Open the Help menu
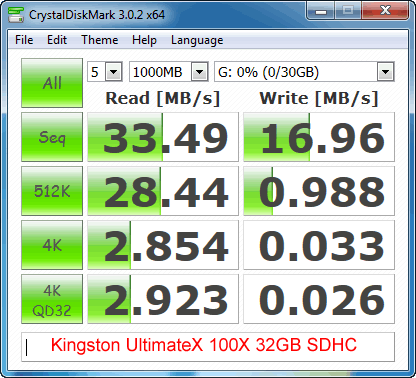The image size is (416, 378). (144, 40)
